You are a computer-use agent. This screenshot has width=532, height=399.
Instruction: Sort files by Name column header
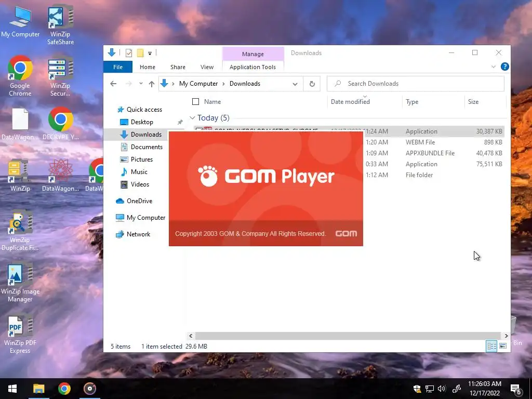click(212, 101)
